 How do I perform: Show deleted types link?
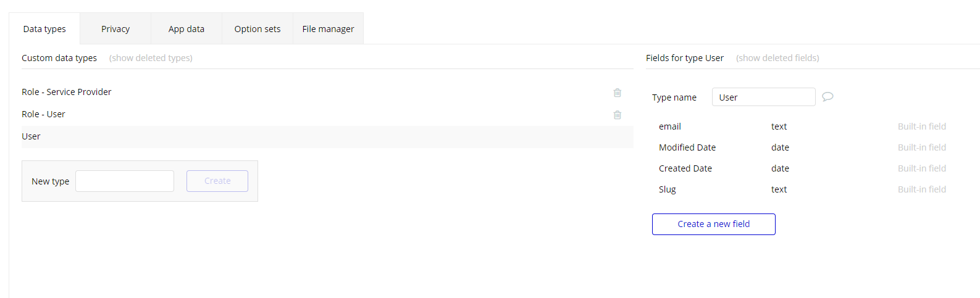151,58
